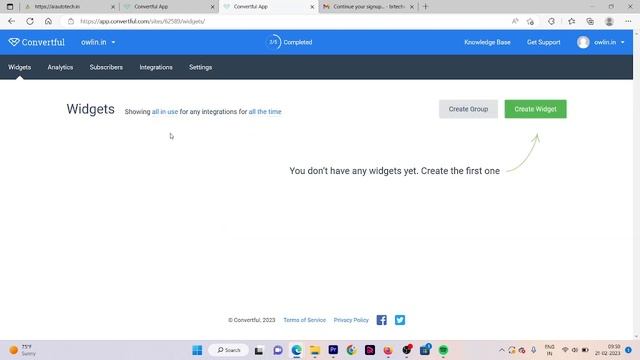640x360 pixels.
Task: Open the tab actions menu icon
Action: pos(10,7)
